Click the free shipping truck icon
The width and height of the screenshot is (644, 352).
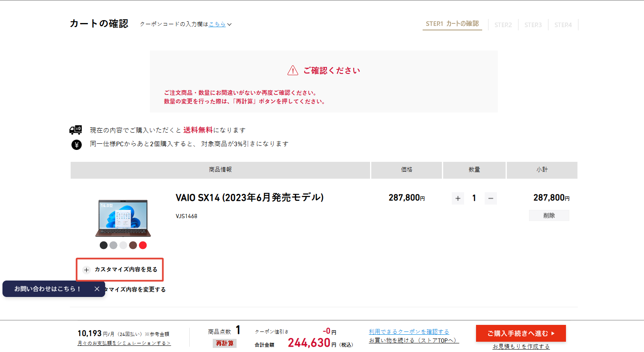coord(76,130)
